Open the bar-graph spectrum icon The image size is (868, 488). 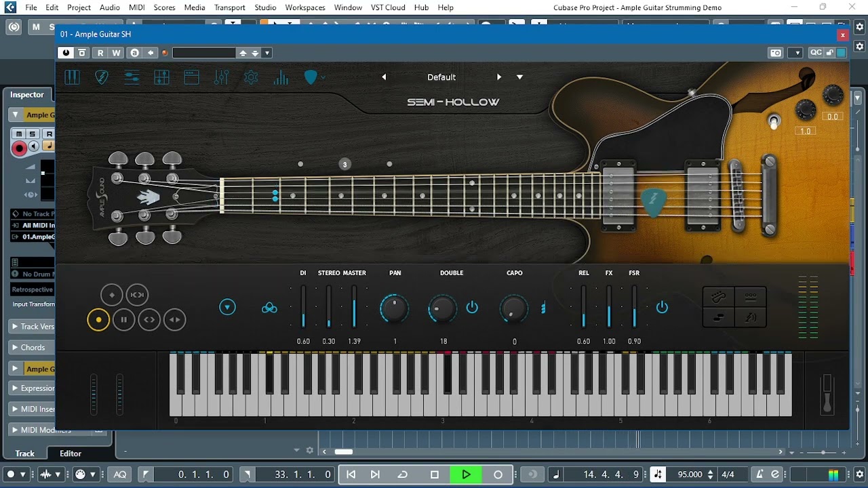(281, 77)
